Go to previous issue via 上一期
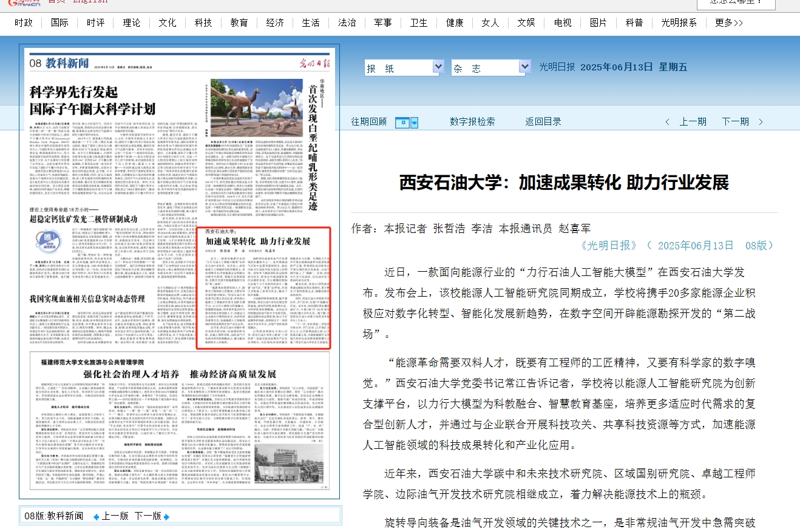This screenshot has height=532, width=800. [x=693, y=122]
